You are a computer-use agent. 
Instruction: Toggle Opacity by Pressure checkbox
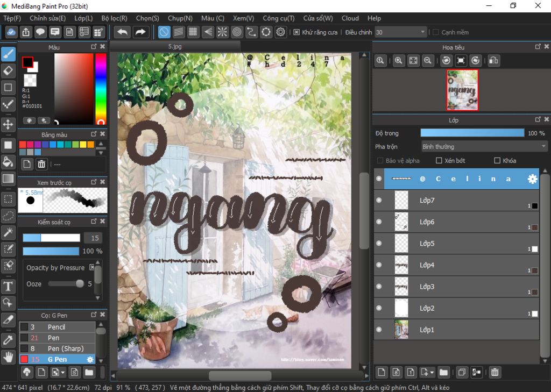coord(92,267)
